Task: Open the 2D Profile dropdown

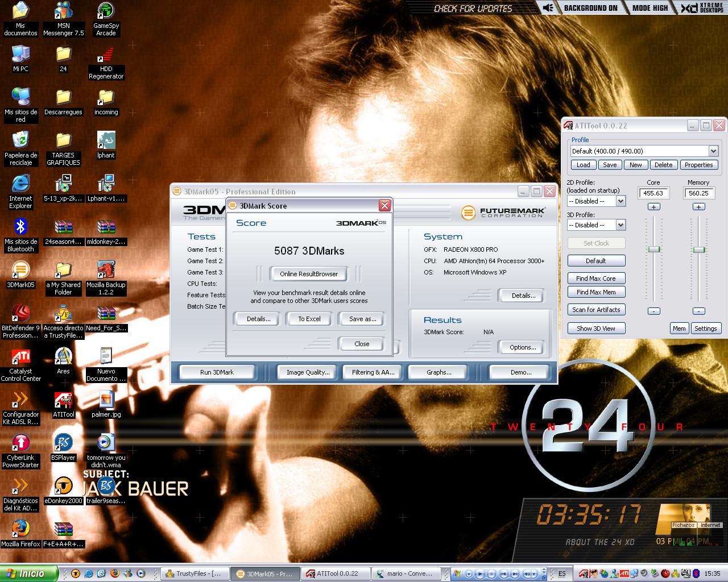Action: pos(621,201)
